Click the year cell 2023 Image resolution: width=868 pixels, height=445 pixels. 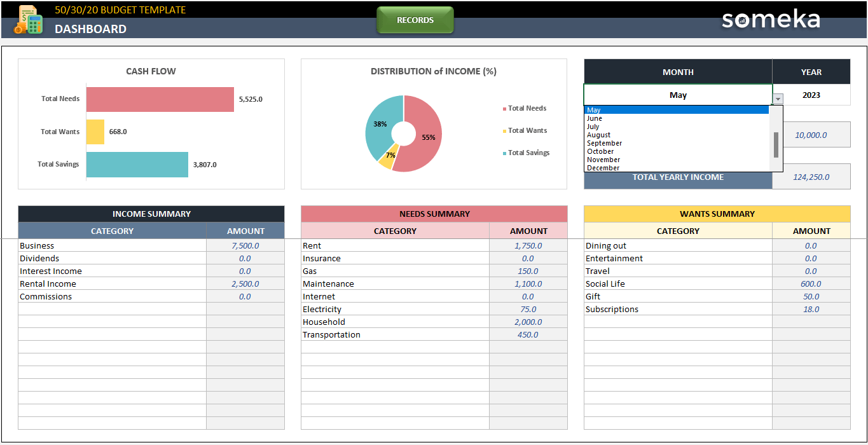[x=811, y=95]
